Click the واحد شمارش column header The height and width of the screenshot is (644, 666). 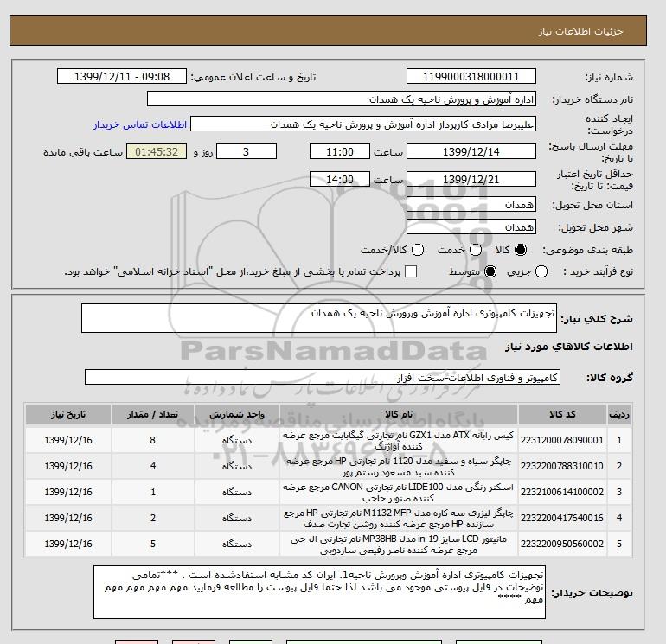[237, 414]
